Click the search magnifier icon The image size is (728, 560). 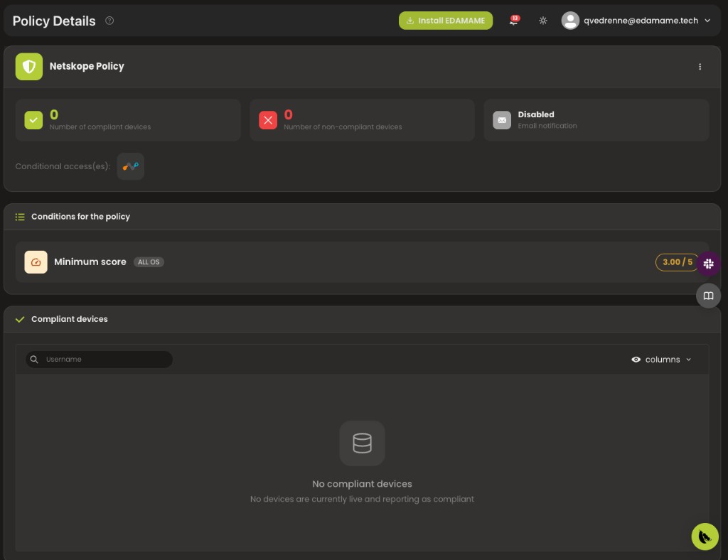pyautogui.click(x=34, y=360)
